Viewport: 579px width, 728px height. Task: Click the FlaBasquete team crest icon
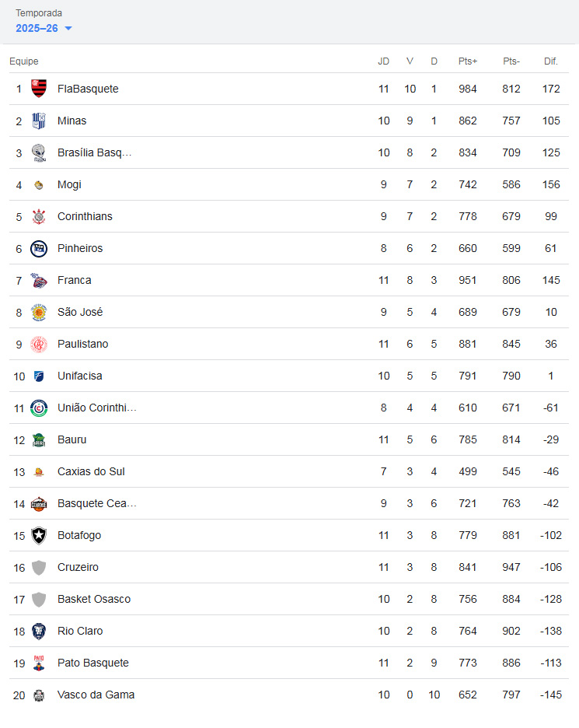pos(39,89)
